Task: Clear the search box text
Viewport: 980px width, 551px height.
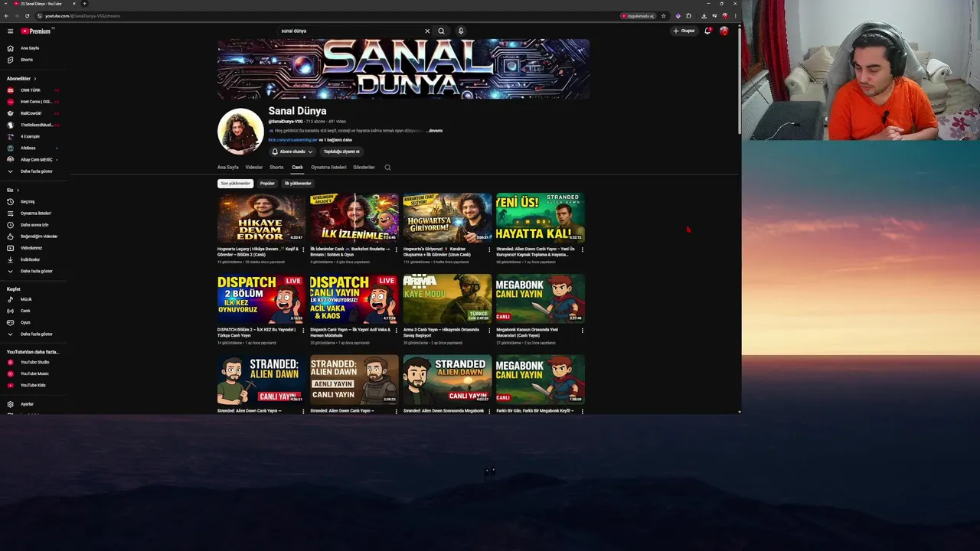Action: click(427, 31)
